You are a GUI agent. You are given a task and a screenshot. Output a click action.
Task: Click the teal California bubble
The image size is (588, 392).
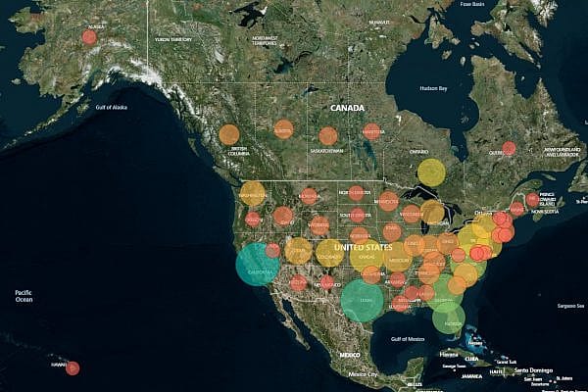258,265
